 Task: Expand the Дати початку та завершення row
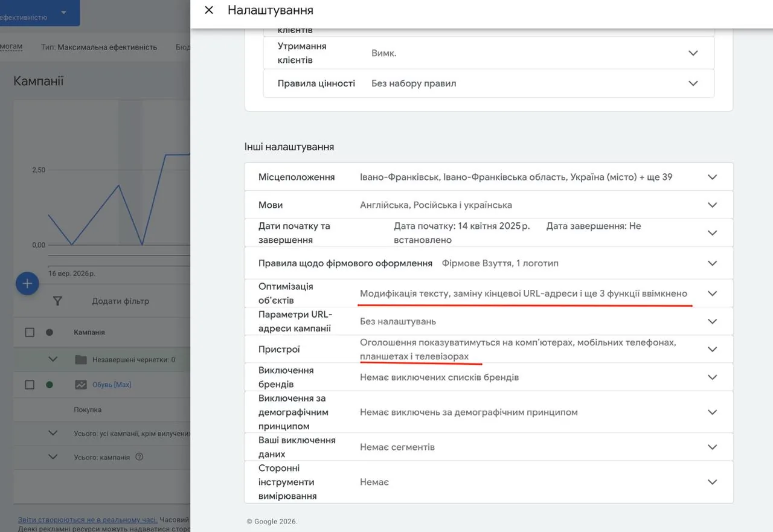pyautogui.click(x=713, y=232)
